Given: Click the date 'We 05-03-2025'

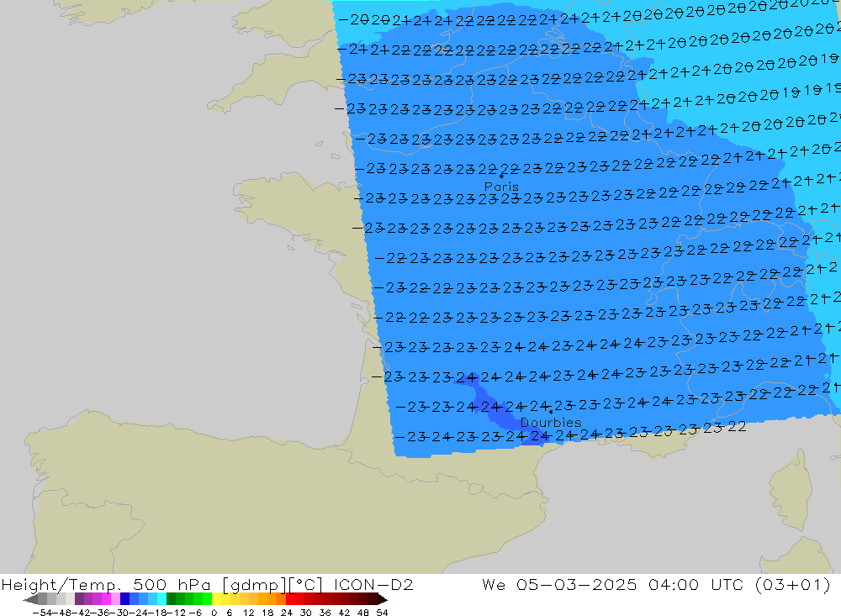Looking at the screenshot, I should 559,584.
